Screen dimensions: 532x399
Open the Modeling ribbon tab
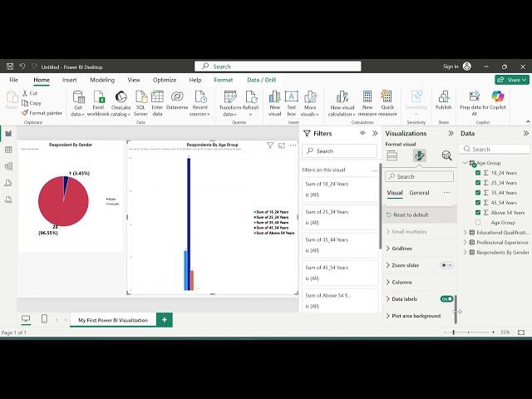[102, 80]
